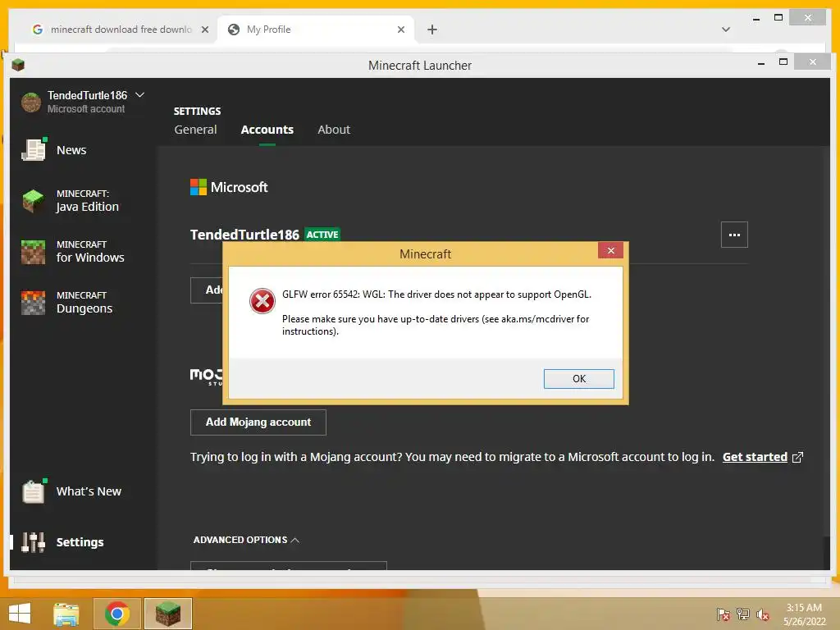Open Chrome tab search chevron

click(726, 30)
